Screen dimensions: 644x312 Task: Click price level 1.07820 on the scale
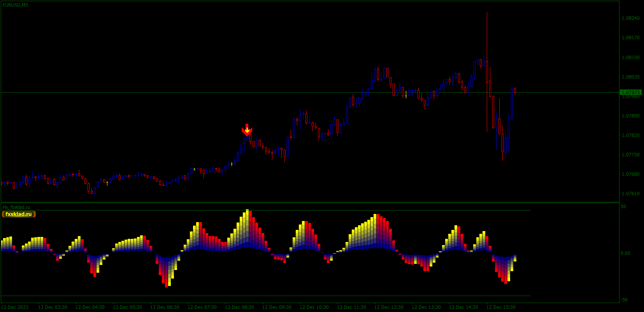630,135
